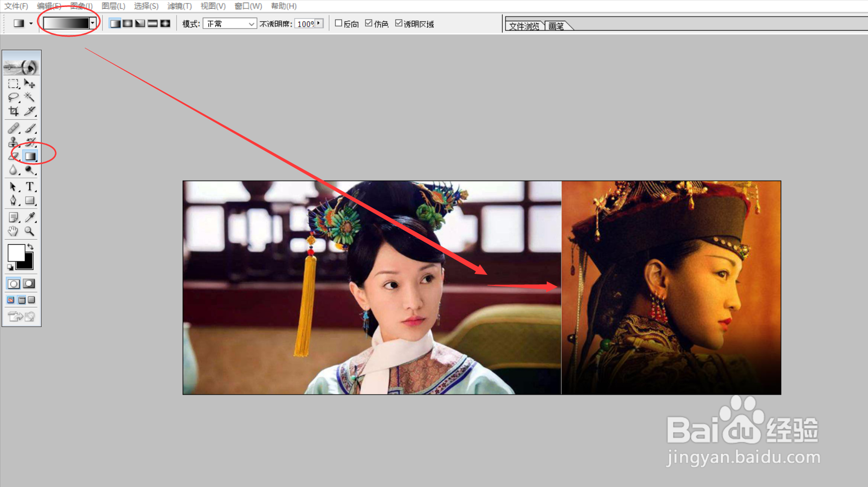
Task: Open the opacity slider popup arrow
Action: click(319, 24)
